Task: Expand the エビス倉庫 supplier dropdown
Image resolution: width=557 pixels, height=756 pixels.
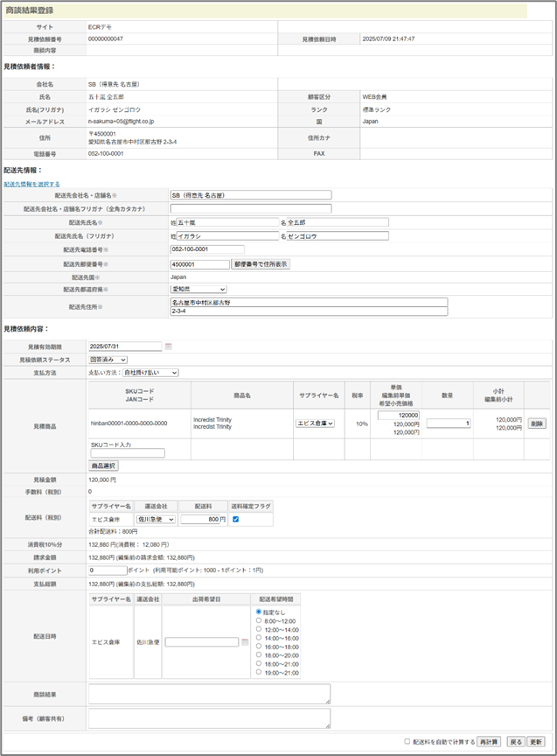Action: [316, 423]
